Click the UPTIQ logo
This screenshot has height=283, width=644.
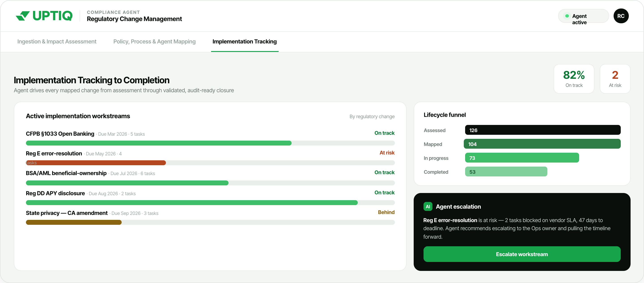click(44, 16)
